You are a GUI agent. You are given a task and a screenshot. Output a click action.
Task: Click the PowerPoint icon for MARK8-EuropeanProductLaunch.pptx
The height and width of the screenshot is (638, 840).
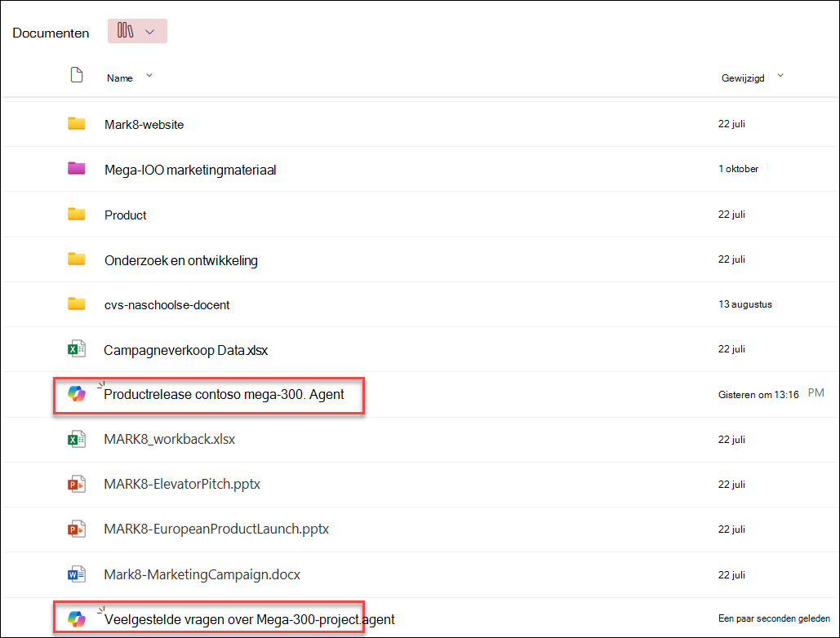pos(77,529)
